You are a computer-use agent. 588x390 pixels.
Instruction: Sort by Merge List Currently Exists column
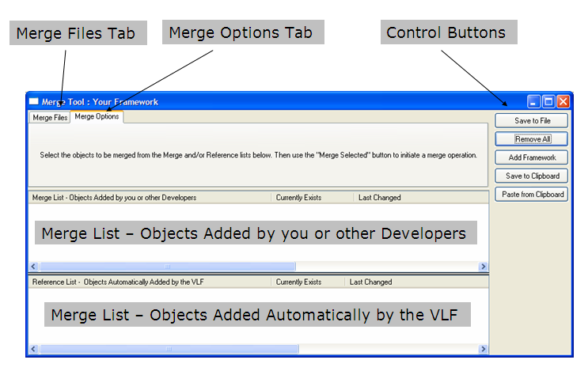pyautogui.click(x=312, y=197)
